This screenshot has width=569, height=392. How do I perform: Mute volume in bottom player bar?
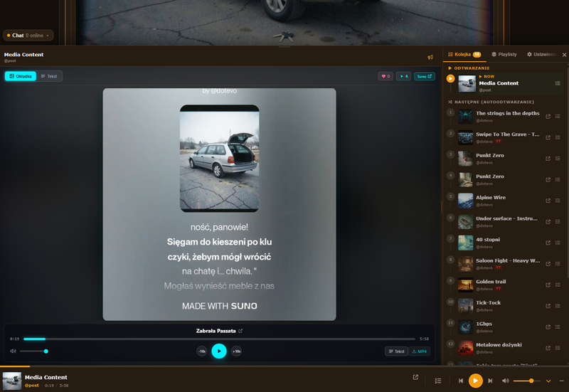pyautogui.click(x=505, y=381)
